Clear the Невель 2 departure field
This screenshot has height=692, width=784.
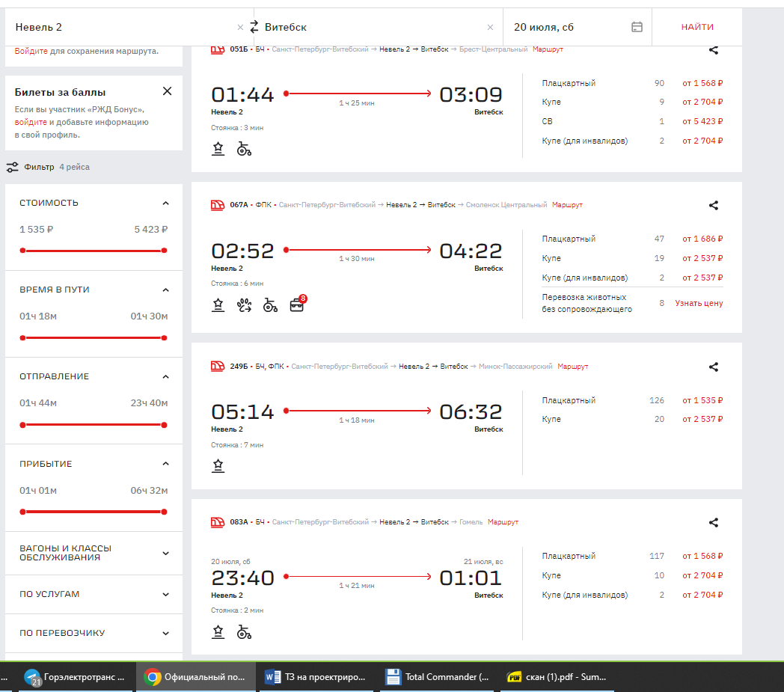point(240,28)
